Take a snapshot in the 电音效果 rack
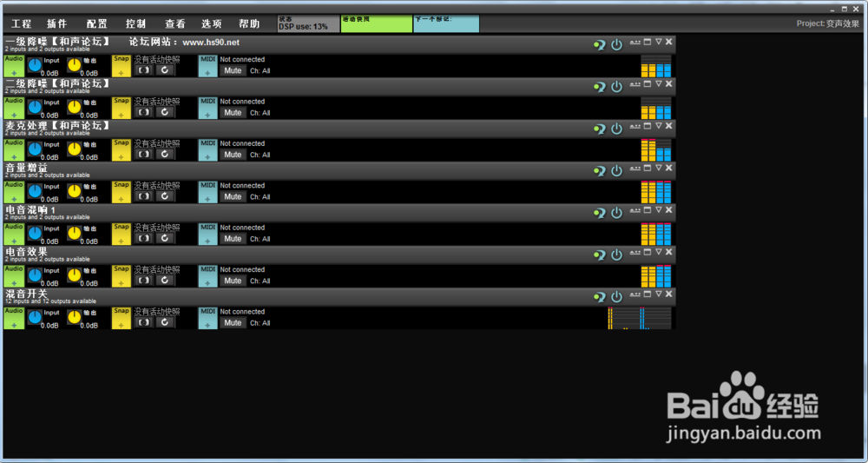The image size is (868, 463). pos(143,281)
